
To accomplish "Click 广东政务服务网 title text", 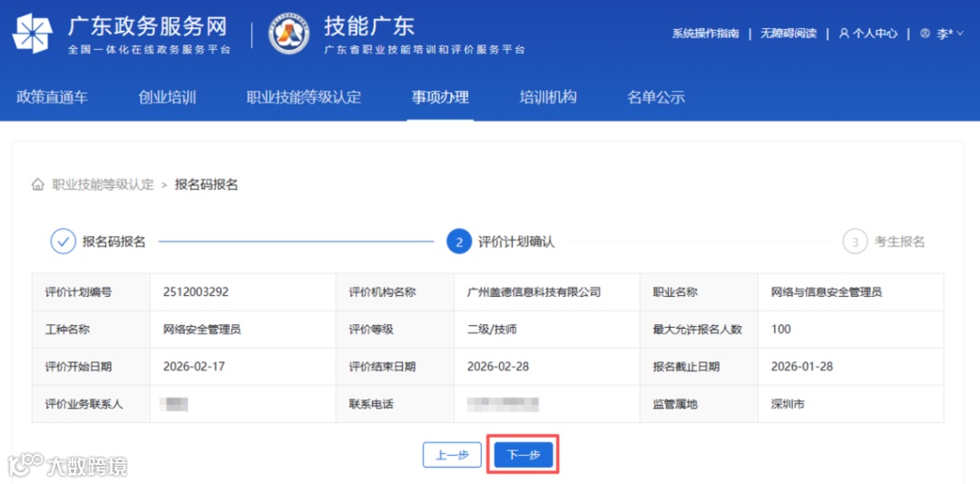I will click(148, 27).
